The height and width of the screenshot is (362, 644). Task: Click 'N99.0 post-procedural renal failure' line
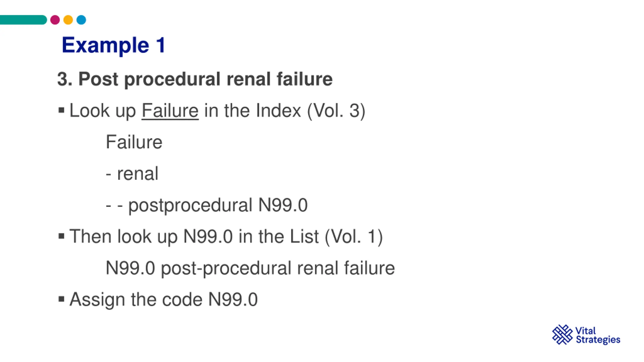(250, 268)
